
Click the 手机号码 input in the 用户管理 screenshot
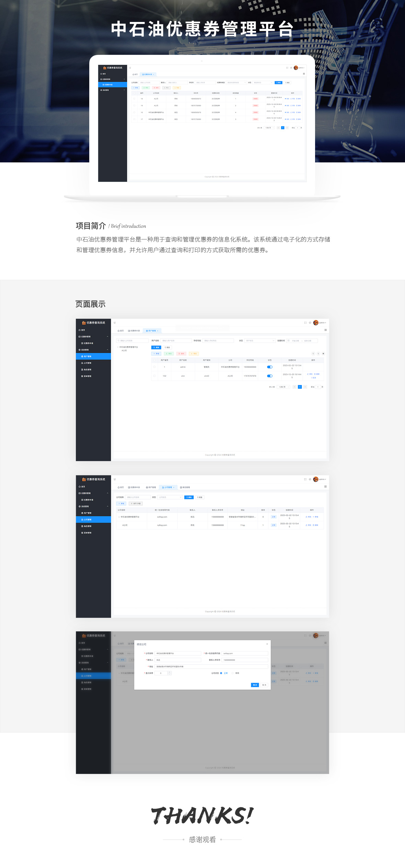[218, 341]
